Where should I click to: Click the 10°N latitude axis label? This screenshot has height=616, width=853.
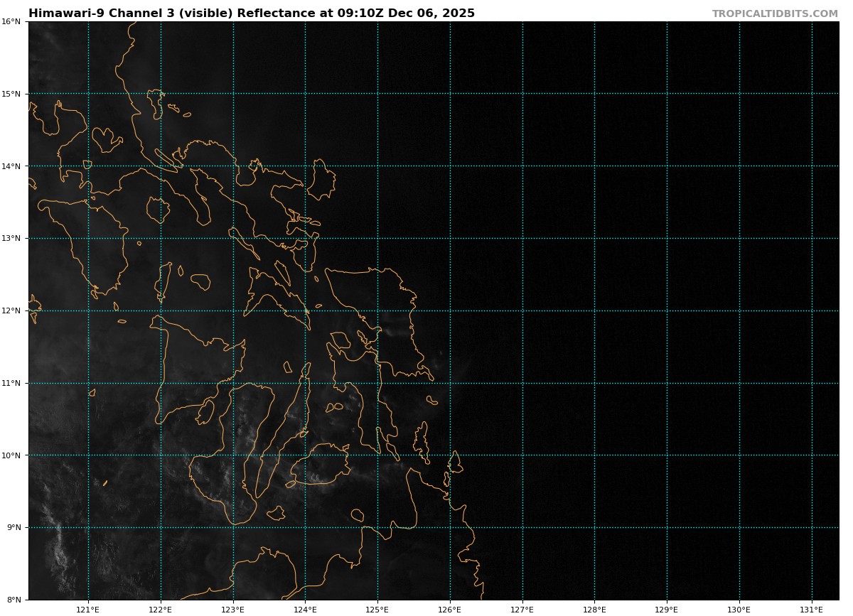tap(11, 455)
